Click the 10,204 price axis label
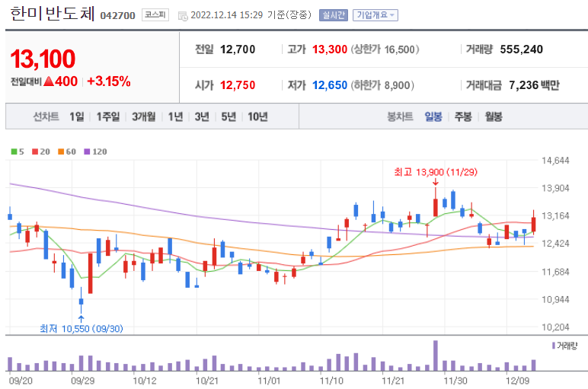The image size is (588, 389). (555, 327)
